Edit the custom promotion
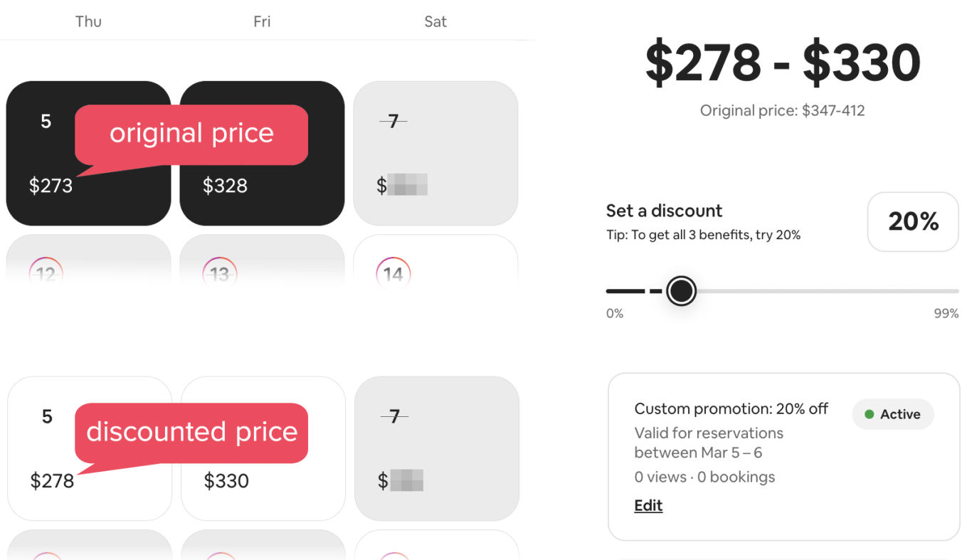 pos(648,505)
